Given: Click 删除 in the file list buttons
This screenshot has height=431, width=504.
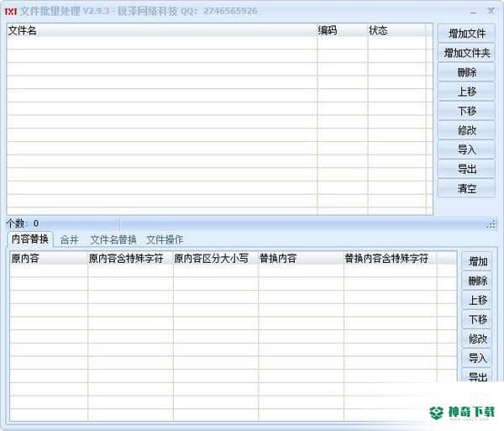Looking at the screenshot, I should point(466,72).
